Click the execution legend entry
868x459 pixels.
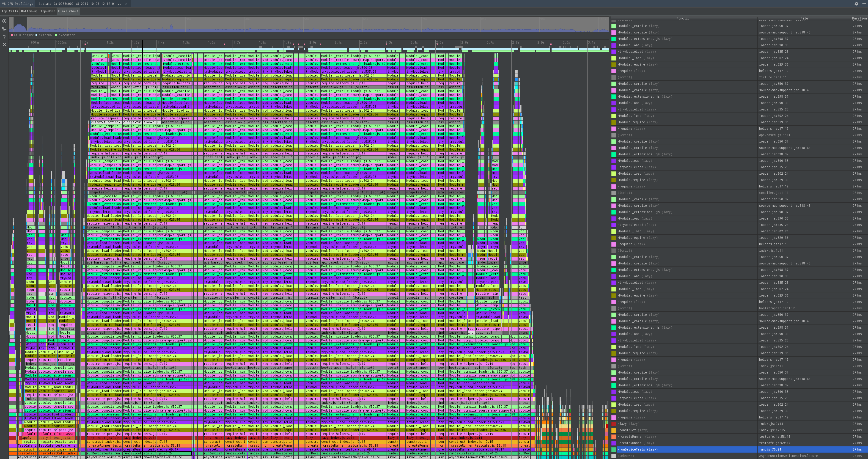click(x=65, y=35)
